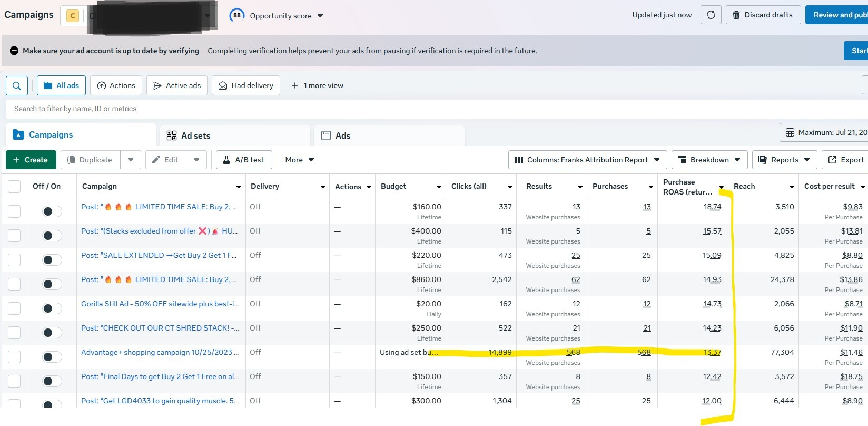The height and width of the screenshot is (426, 868).
Task: Click Review and publish button
Action: [x=836, y=15]
